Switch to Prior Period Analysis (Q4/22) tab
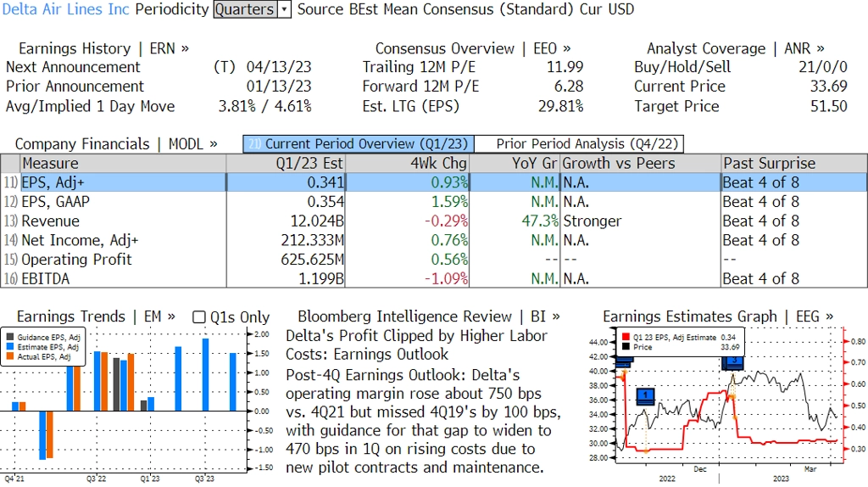 [x=580, y=144]
